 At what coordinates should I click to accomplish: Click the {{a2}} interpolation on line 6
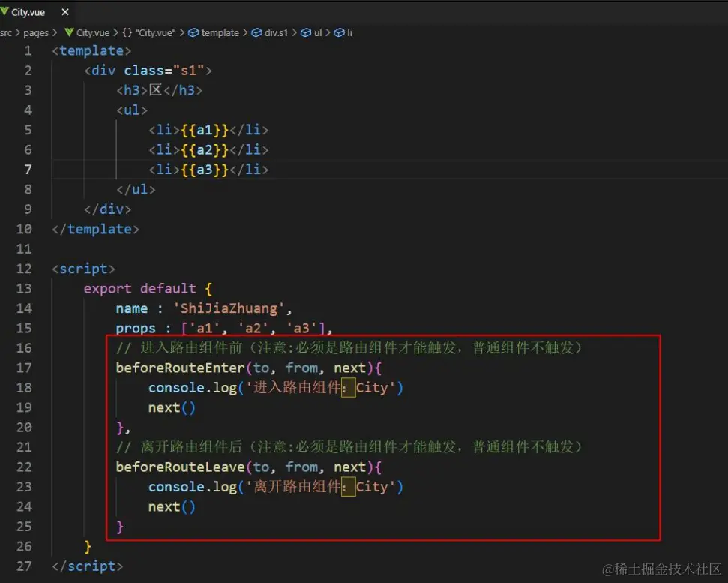205,149
